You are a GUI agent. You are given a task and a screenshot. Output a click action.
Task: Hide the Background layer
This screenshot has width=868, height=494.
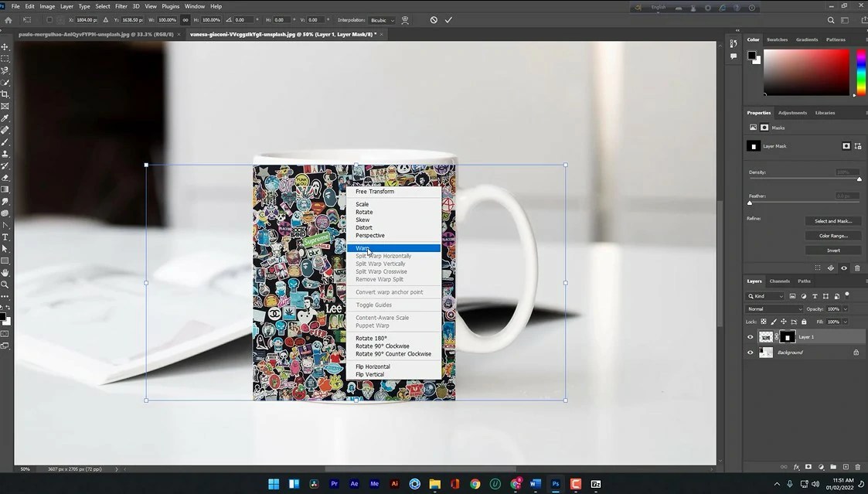[750, 352]
